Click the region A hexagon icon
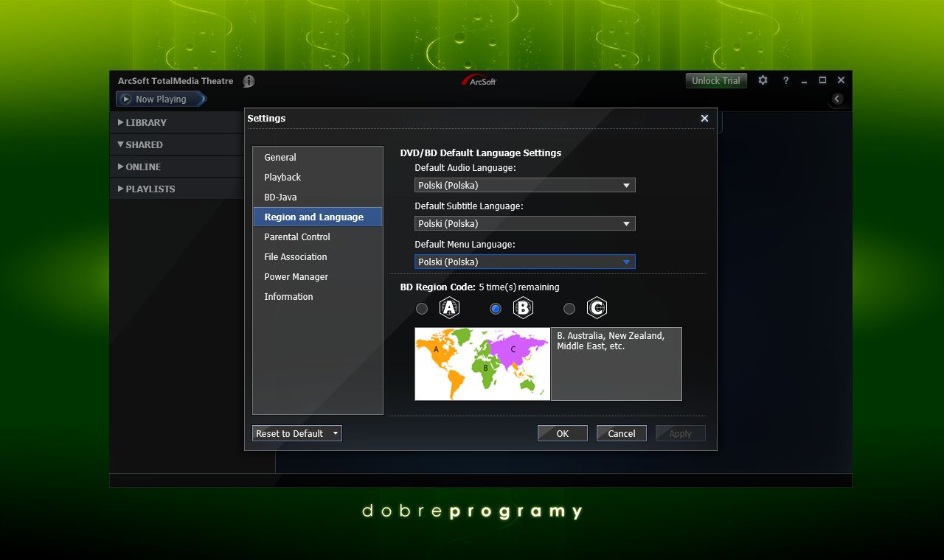Viewport: 944px width, 560px height. [x=449, y=308]
